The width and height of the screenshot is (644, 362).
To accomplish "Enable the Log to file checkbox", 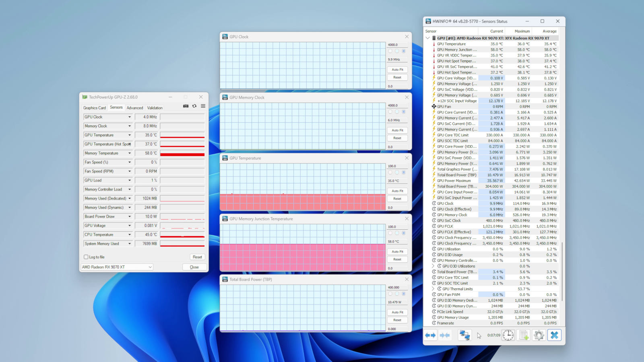I will pos(86,257).
